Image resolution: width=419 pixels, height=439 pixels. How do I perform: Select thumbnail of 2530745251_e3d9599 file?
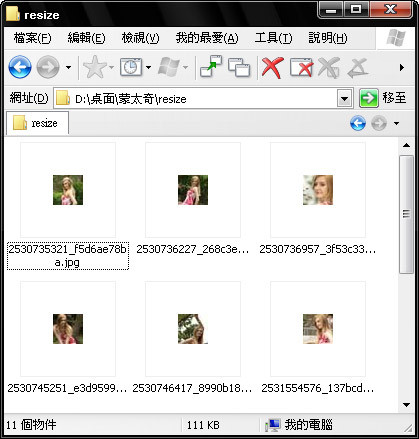coord(68,329)
